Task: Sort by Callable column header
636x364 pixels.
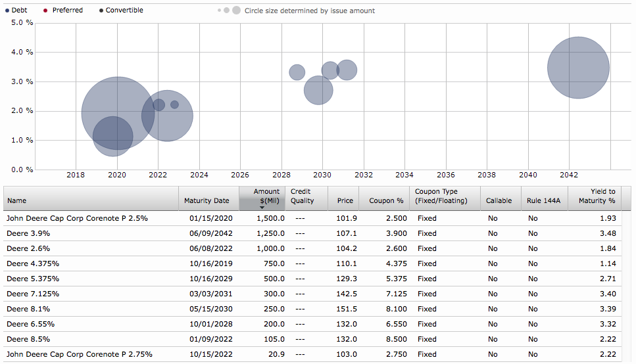Action: click(x=501, y=198)
